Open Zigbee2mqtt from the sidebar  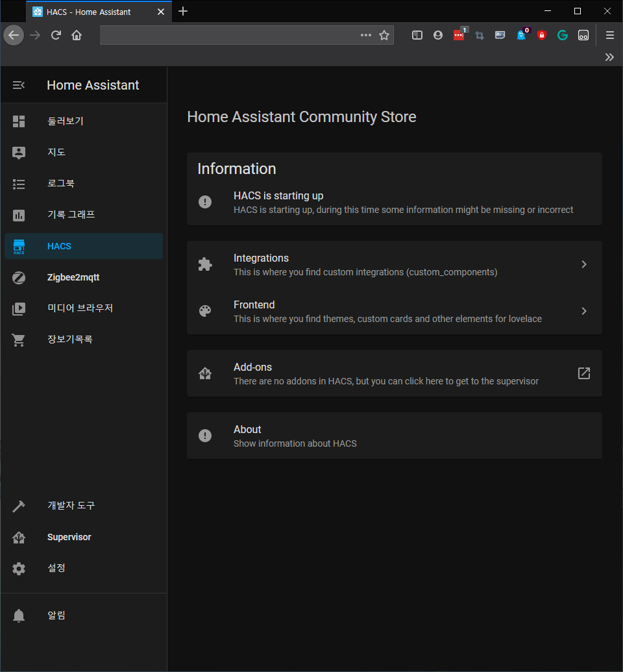[x=84, y=277]
